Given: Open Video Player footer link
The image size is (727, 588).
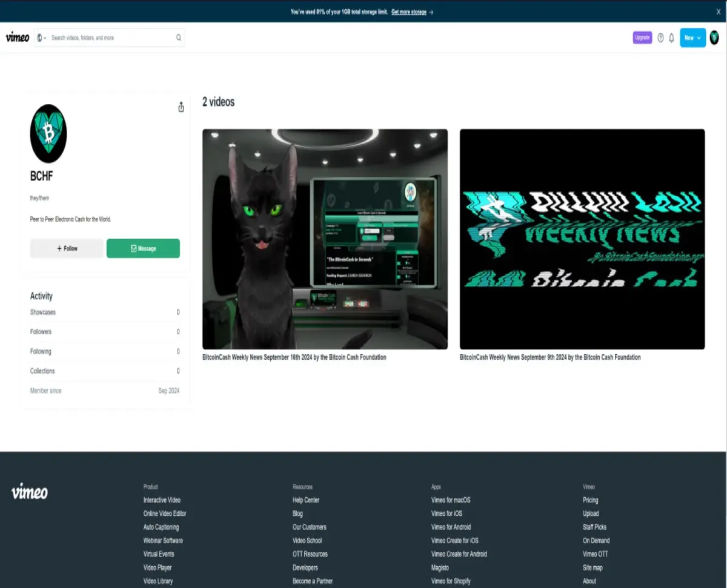Looking at the screenshot, I should click(158, 568).
